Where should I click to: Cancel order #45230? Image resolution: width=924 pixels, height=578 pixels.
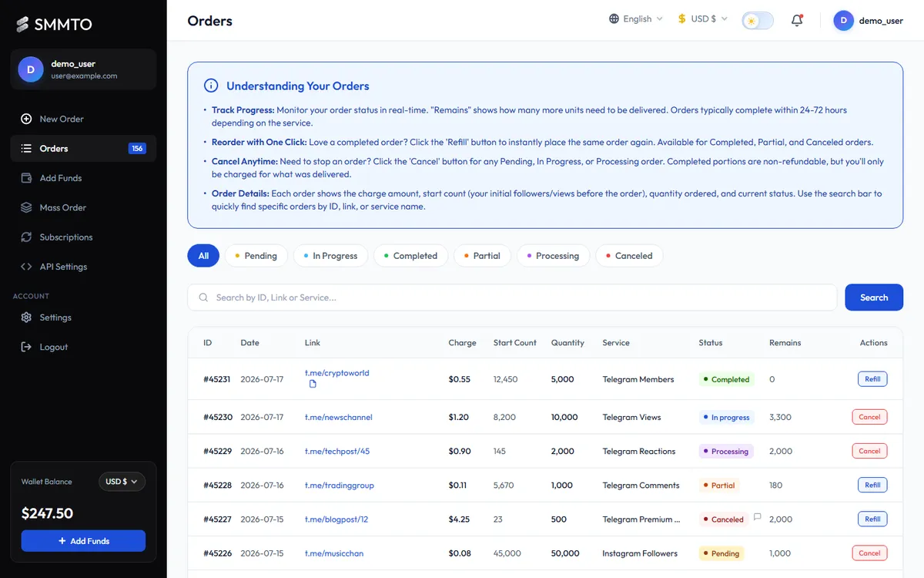coord(869,417)
